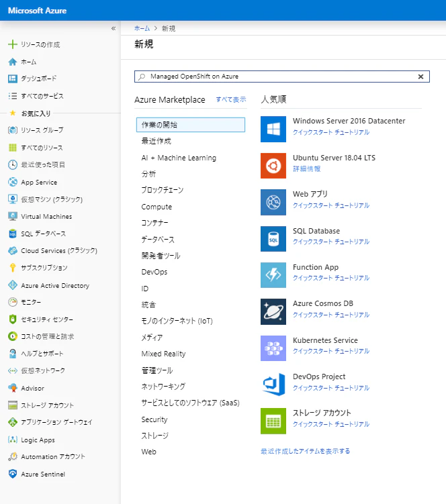Click the Home house icon in sidebar
Viewport: 446px width, 504px height.
[13, 62]
